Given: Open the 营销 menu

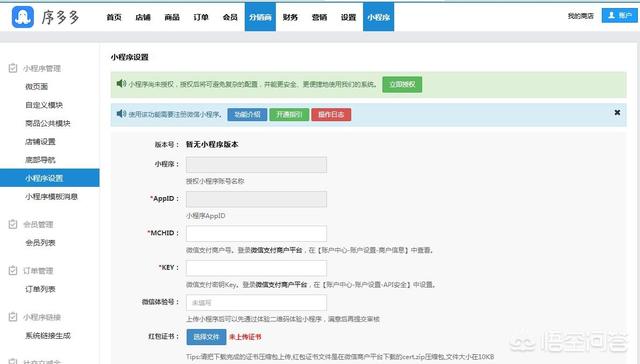Looking at the screenshot, I should pyautogui.click(x=319, y=17).
